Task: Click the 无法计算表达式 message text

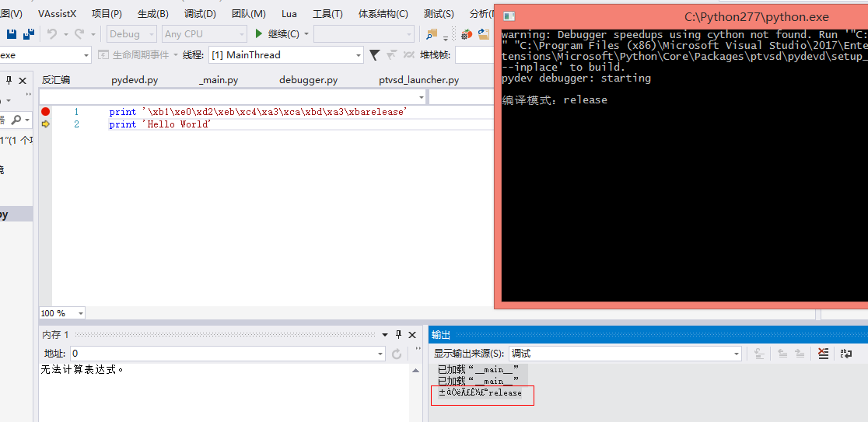Action: (82, 369)
